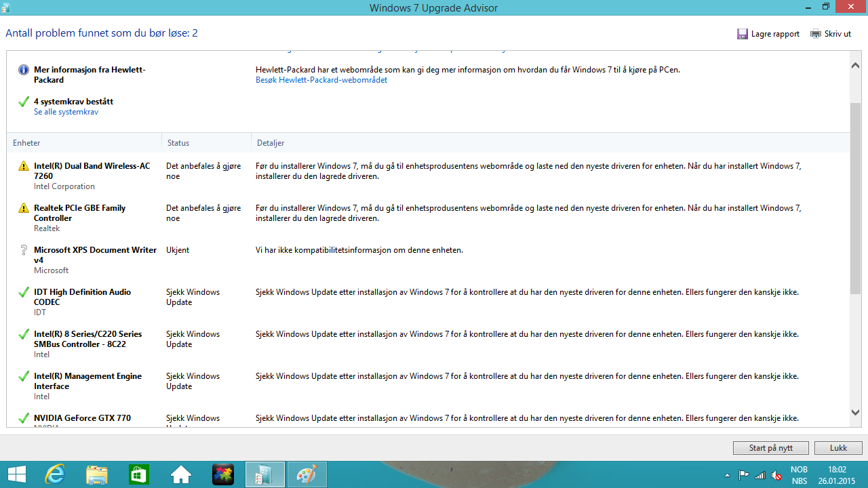Click the Status column header

click(x=206, y=143)
